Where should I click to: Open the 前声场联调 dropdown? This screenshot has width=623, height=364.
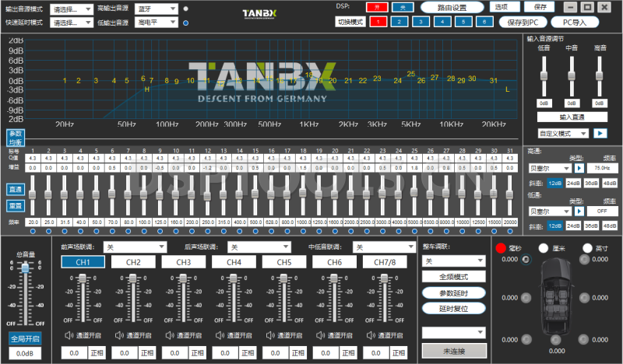[x=135, y=247]
